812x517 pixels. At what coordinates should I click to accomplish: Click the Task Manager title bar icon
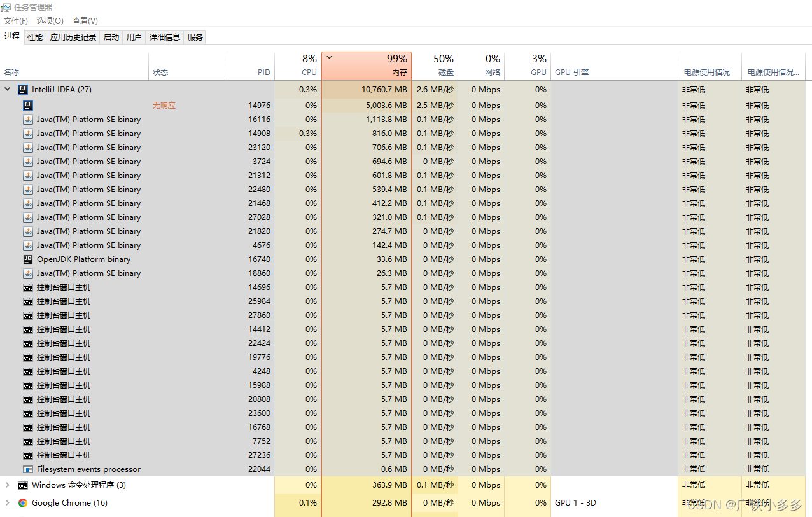(x=6, y=7)
